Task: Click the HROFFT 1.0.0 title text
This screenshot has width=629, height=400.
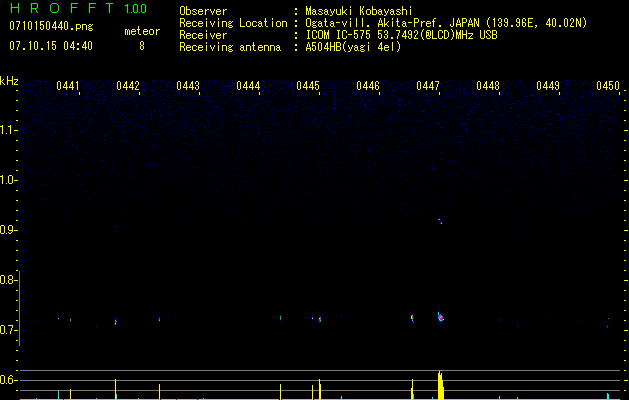Action: tap(78, 8)
